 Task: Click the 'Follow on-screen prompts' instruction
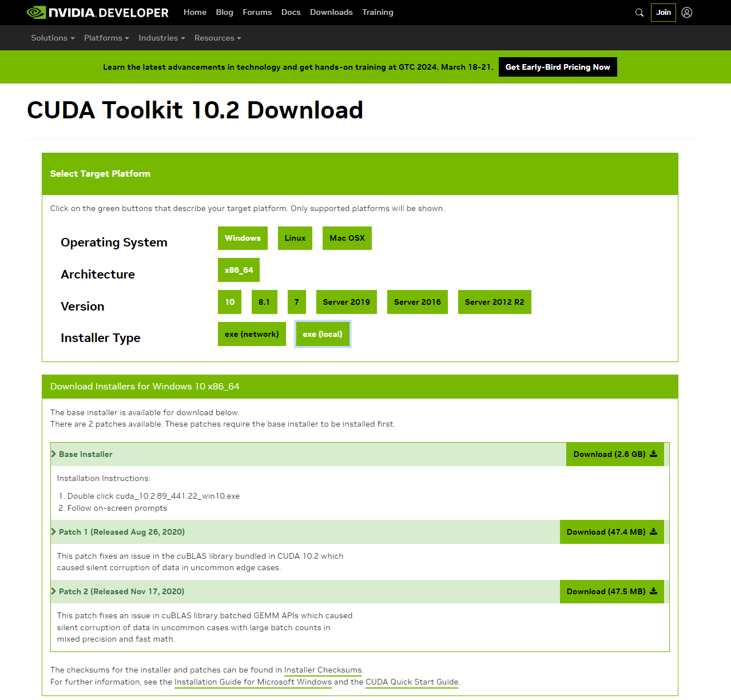point(117,508)
